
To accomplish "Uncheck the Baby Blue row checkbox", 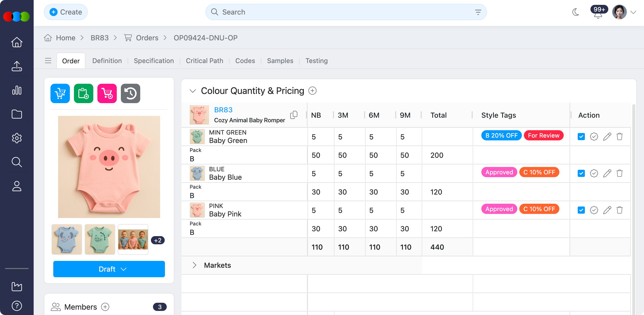I will [581, 173].
